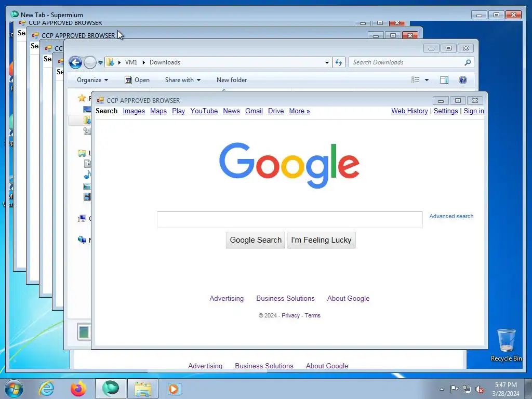
Task: Click the folder icon in Explorer address bar
Action: tap(110, 62)
